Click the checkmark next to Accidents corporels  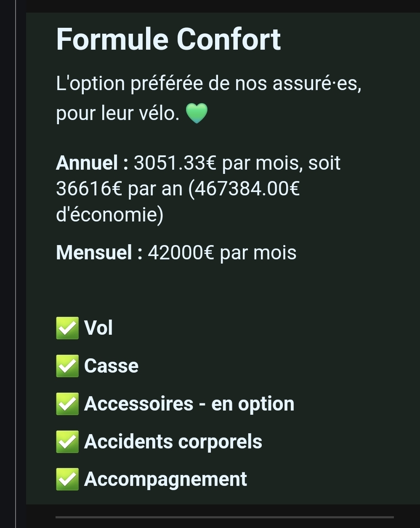pyautogui.click(x=67, y=442)
